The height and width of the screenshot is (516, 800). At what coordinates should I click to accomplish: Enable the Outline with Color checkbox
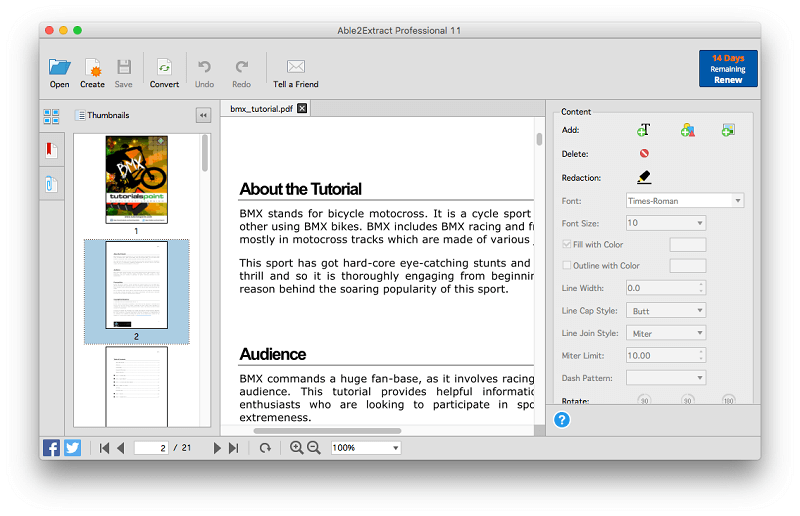coord(566,265)
